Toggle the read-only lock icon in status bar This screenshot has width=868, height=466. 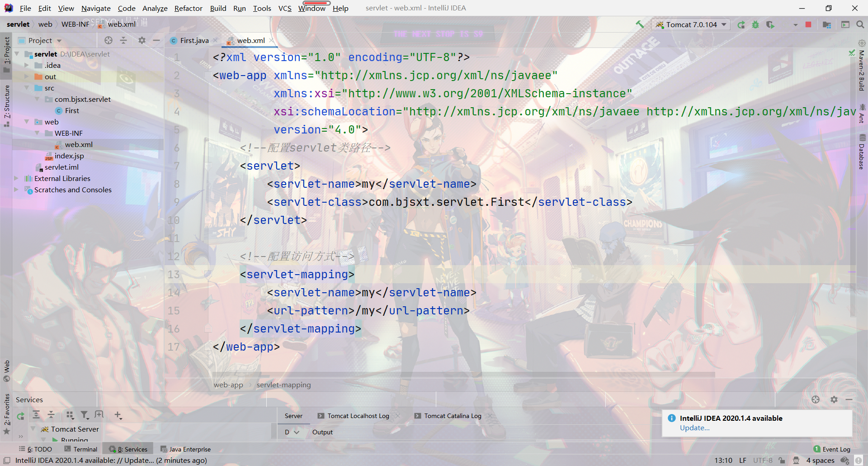tap(782, 461)
